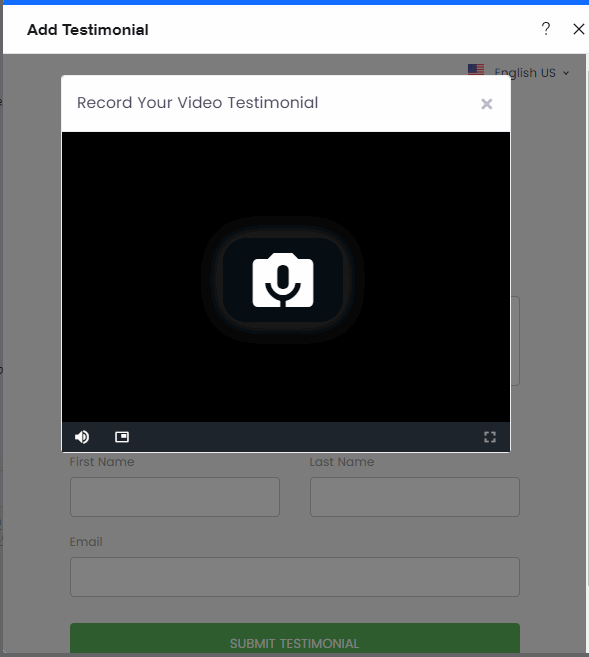This screenshot has width=589, height=657.
Task: Click the First Name input field
Action: (x=175, y=497)
